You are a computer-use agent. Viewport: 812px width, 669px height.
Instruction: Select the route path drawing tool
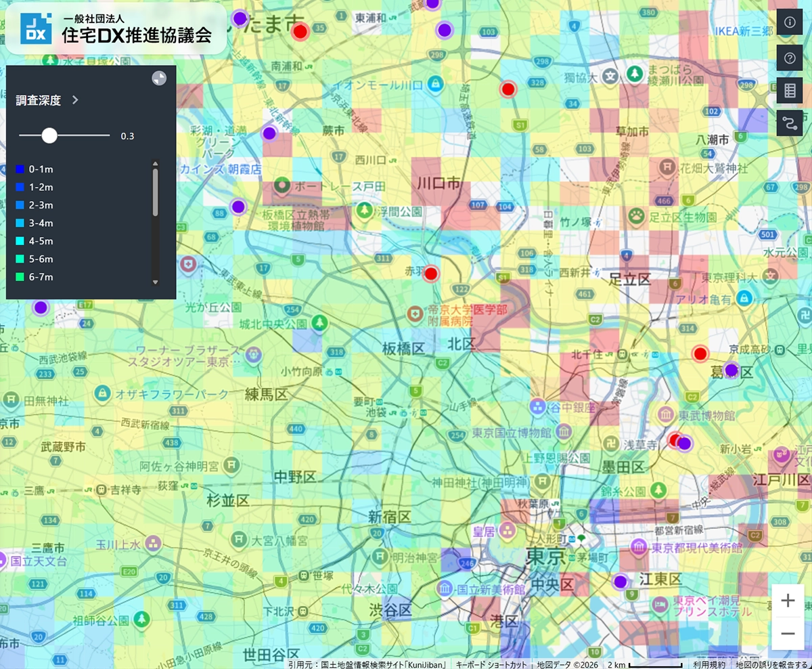tap(790, 123)
